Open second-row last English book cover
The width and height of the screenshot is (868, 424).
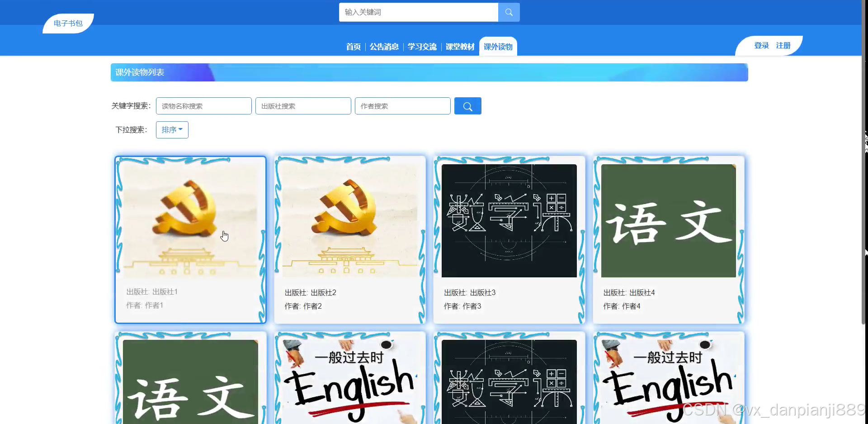coord(669,382)
